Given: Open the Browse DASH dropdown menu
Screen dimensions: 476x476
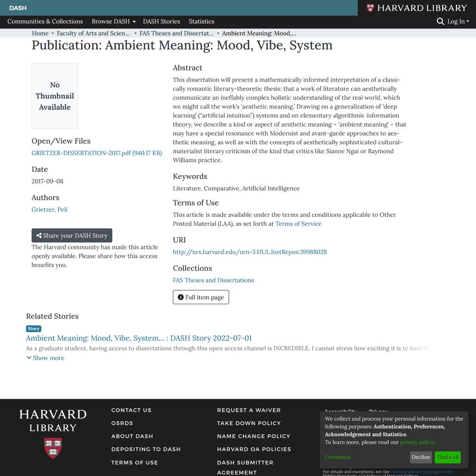Looking at the screenshot, I should click(x=114, y=21).
